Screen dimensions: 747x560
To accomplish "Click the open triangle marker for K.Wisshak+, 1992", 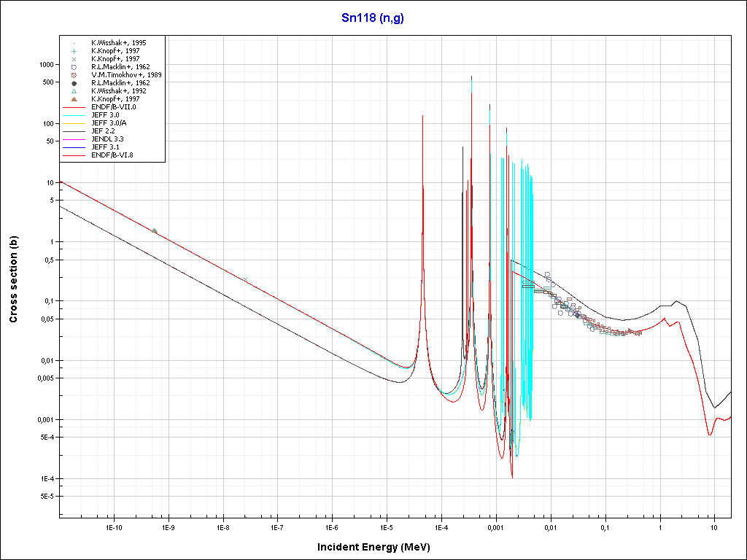I will pos(74,91).
